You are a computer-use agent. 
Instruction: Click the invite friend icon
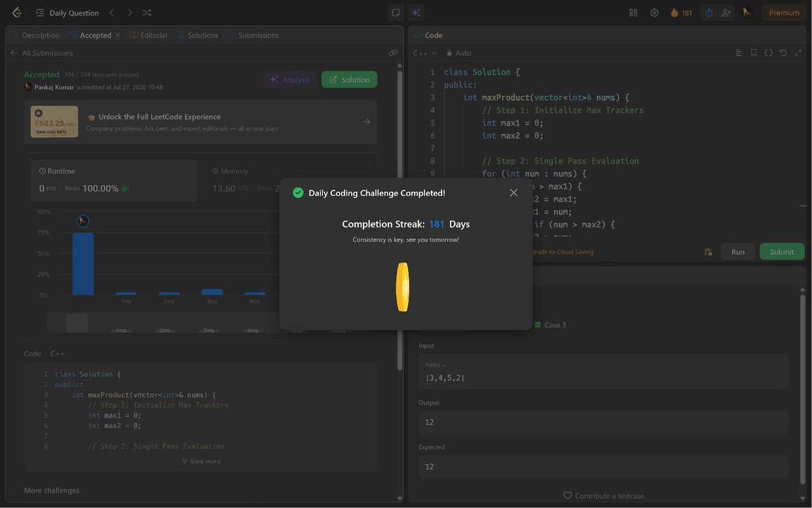click(727, 13)
